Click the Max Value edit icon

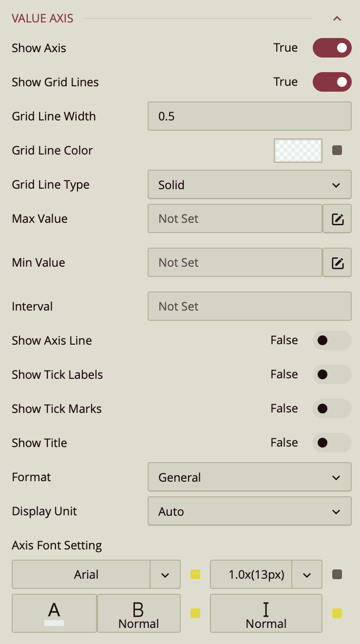click(x=337, y=219)
